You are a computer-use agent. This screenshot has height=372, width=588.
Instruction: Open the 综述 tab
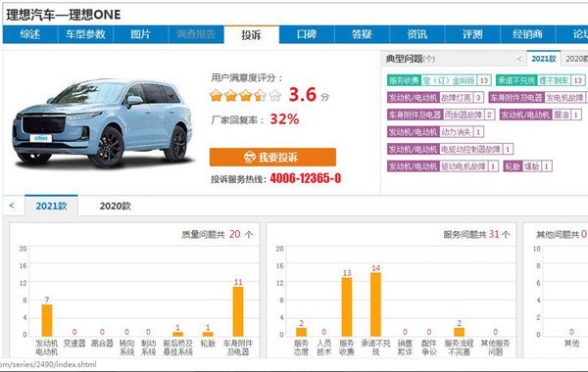30,34
